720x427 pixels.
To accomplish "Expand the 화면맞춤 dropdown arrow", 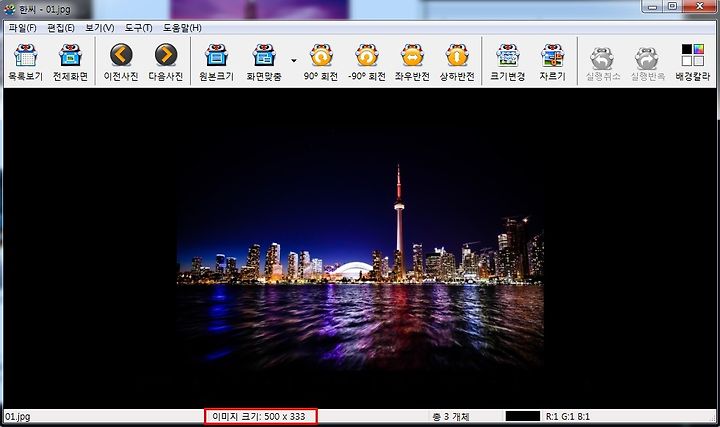I will tap(293, 61).
